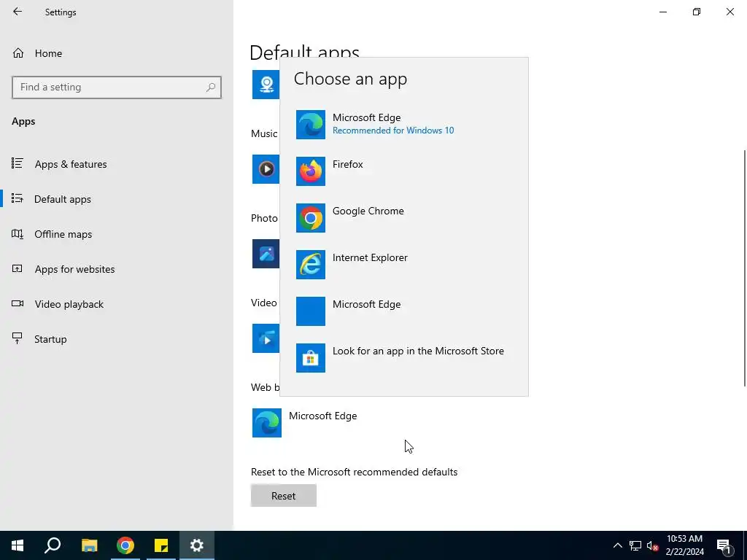Viewport: 747px width, 560px height.
Task: Open File Explorer from taskbar
Action: click(x=89, y=545)
